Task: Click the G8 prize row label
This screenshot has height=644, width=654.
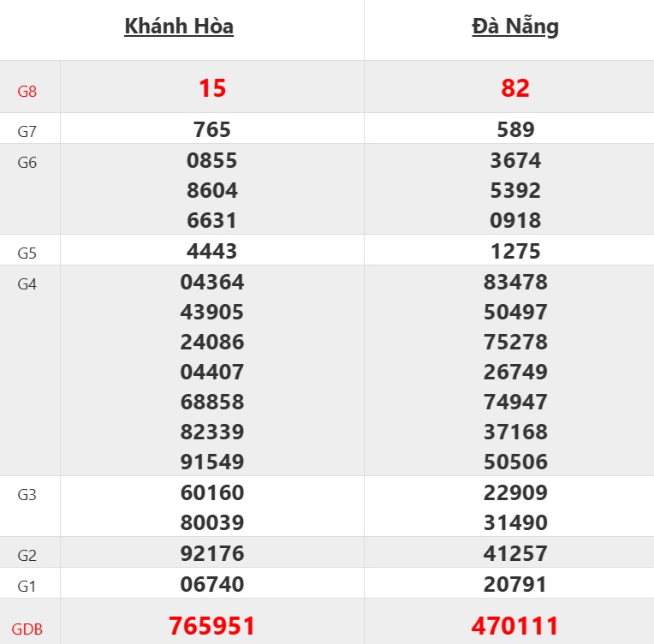Action: 27,91
